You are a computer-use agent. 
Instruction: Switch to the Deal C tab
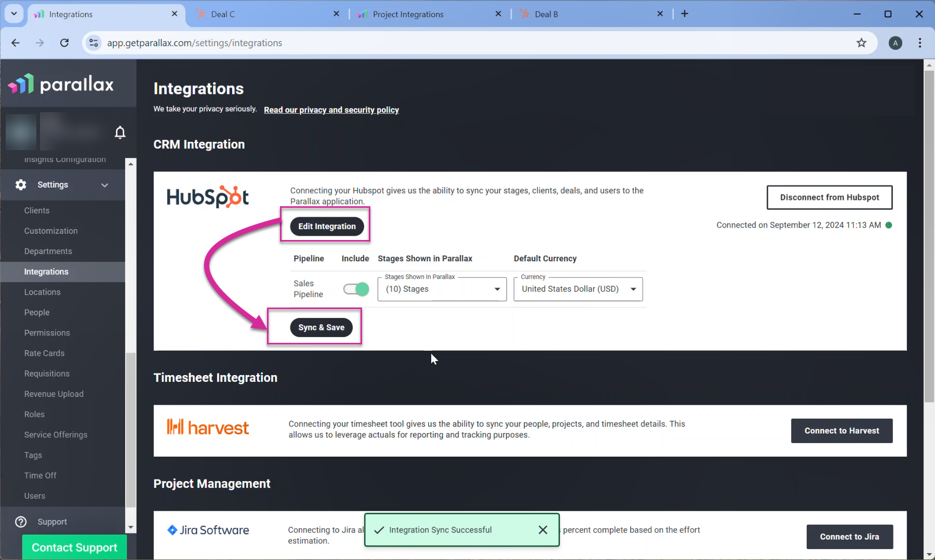click(268, 14)
